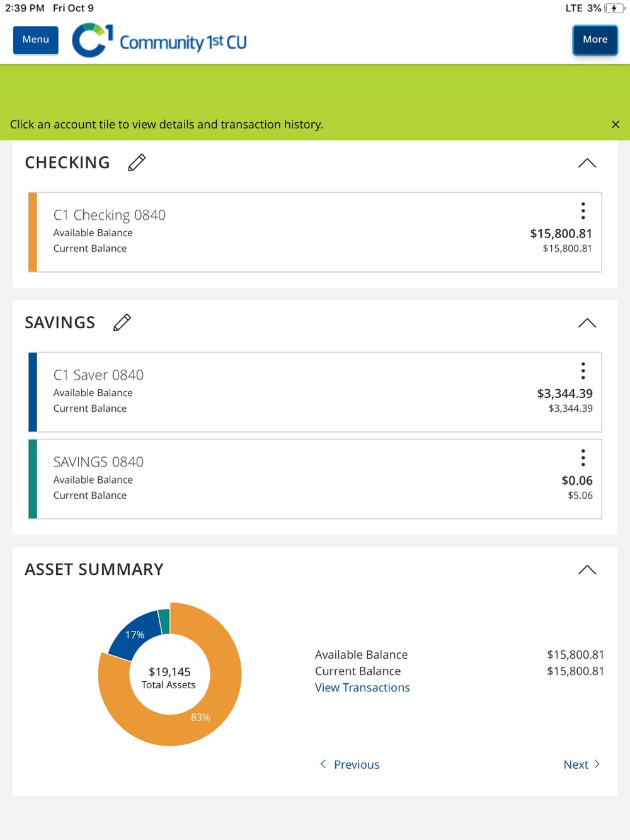This screenshot has width=630, height=840.
Task: Go to Next asset
Action: pyautogui.click(x=581, y=764)
